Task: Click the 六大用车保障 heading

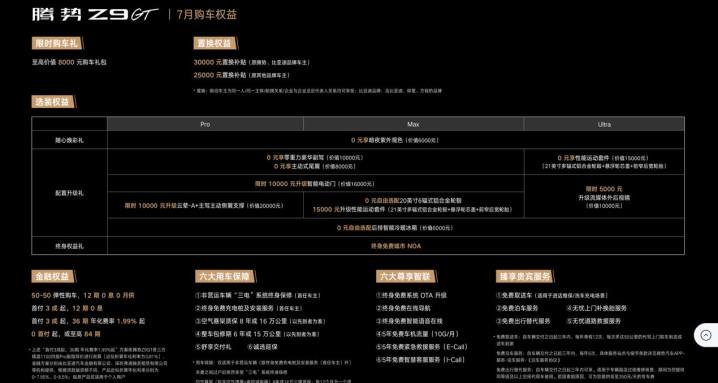Action: (x=223, y=277)
